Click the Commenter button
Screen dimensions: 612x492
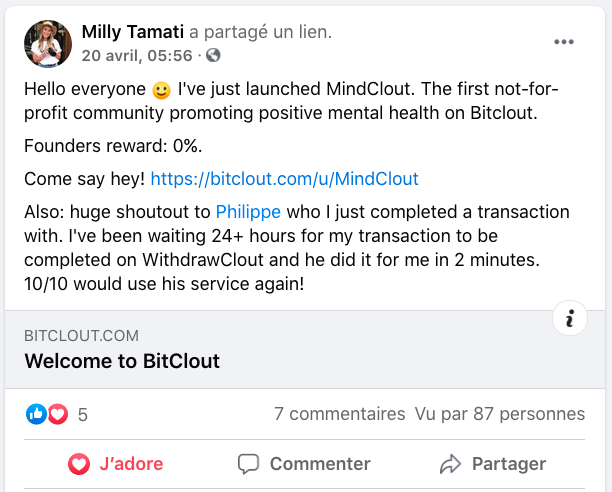pos(304,464)
